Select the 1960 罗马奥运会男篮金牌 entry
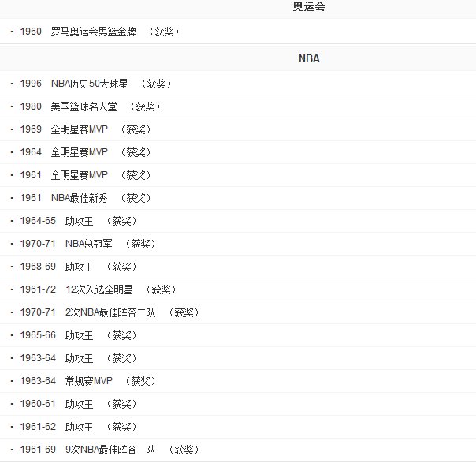This screenshot has width=476, height=463. click(x=238, y=32)
